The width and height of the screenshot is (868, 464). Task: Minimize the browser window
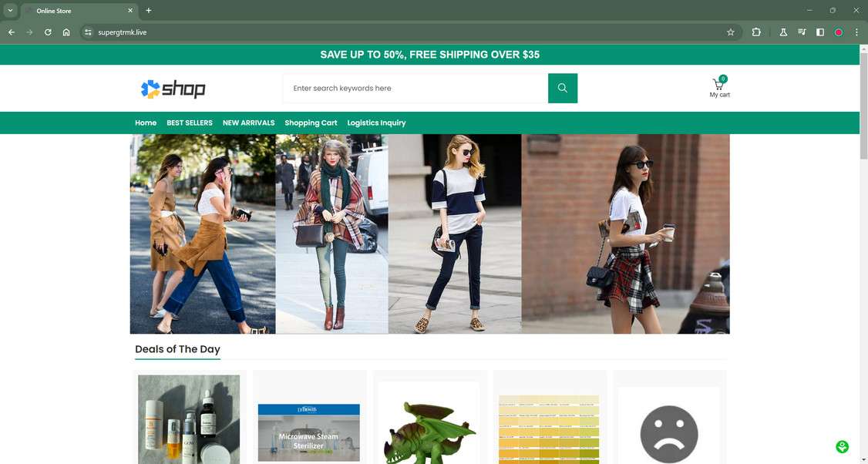[809, 11]
